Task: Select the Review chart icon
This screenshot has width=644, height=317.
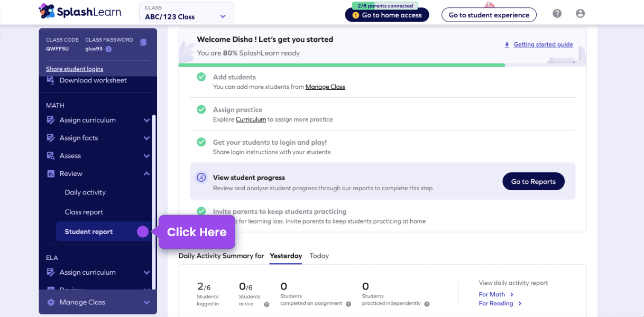Action: (51, 173)
